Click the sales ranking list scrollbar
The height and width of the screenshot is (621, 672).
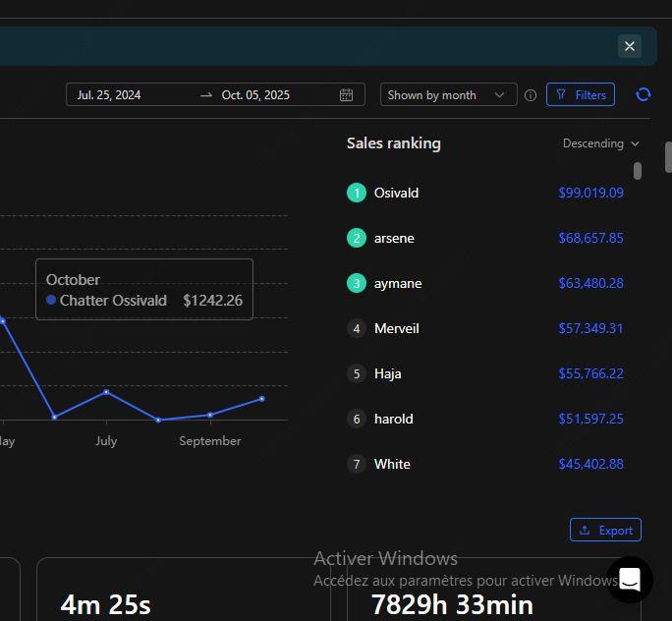click(x=638, y=171)
